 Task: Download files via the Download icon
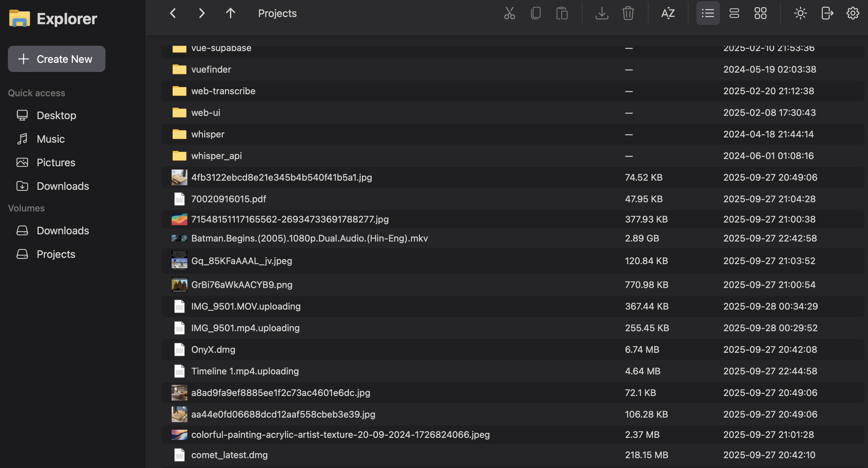click(x=602, y=13)
